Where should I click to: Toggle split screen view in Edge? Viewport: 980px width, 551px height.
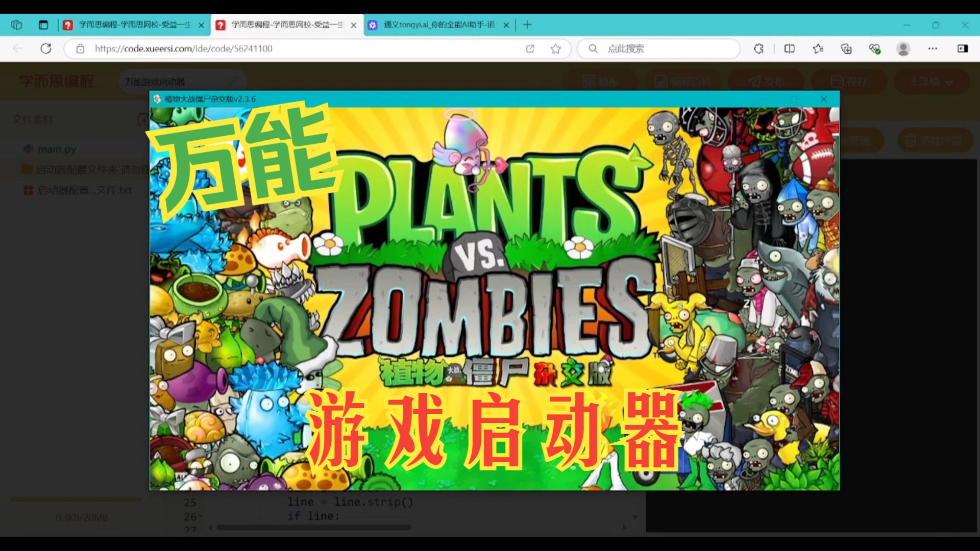[x=790, y=49]
